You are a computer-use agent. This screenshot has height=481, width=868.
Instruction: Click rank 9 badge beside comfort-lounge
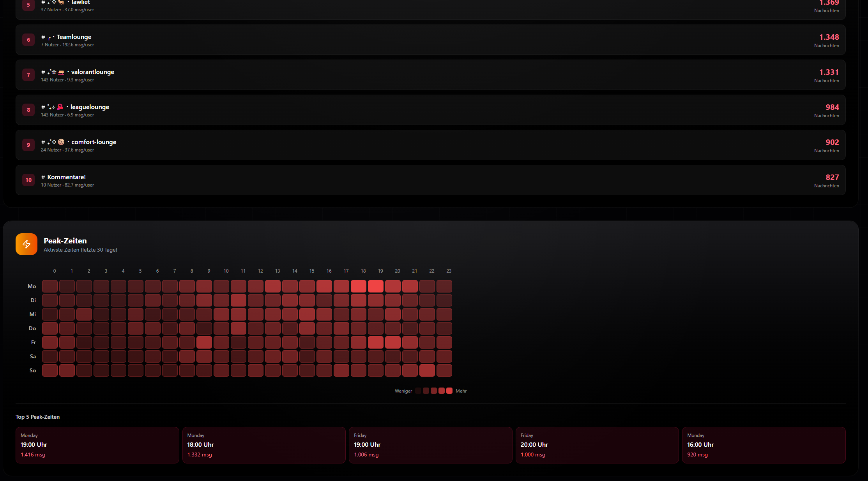pyautogui.click(x=28, y=145)
